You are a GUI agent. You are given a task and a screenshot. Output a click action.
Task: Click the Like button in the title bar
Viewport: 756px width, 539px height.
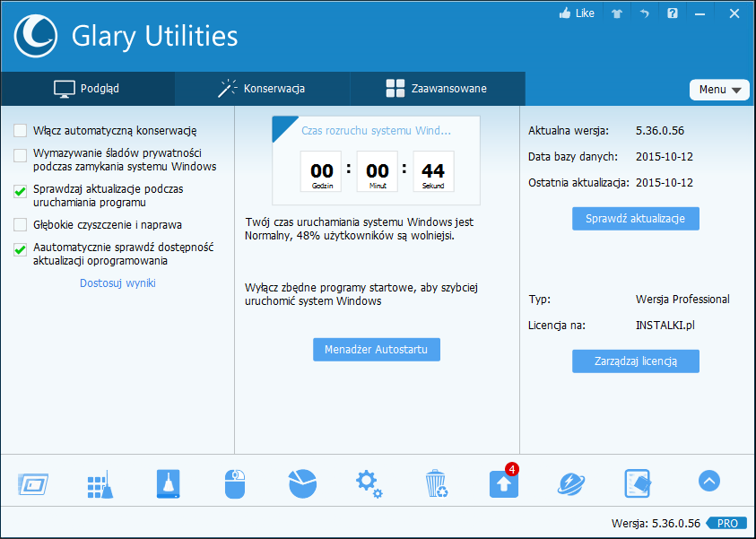[575, 13]
